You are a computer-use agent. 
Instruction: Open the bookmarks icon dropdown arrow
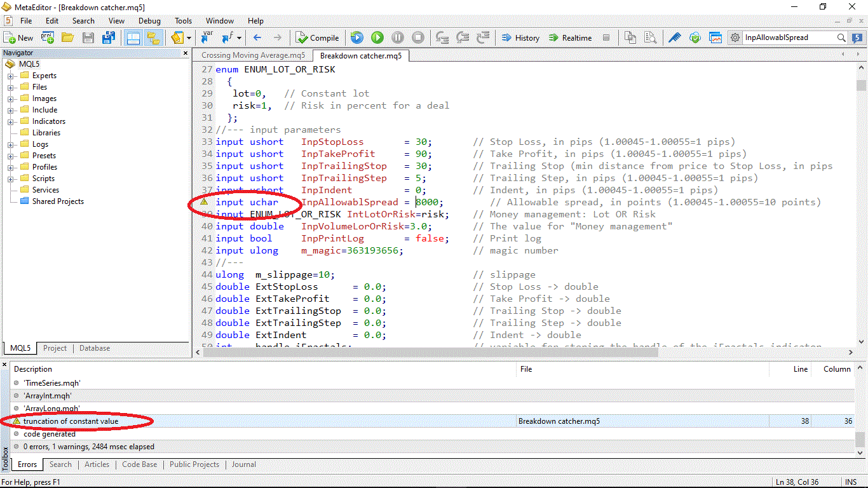(x=189, y=38)
